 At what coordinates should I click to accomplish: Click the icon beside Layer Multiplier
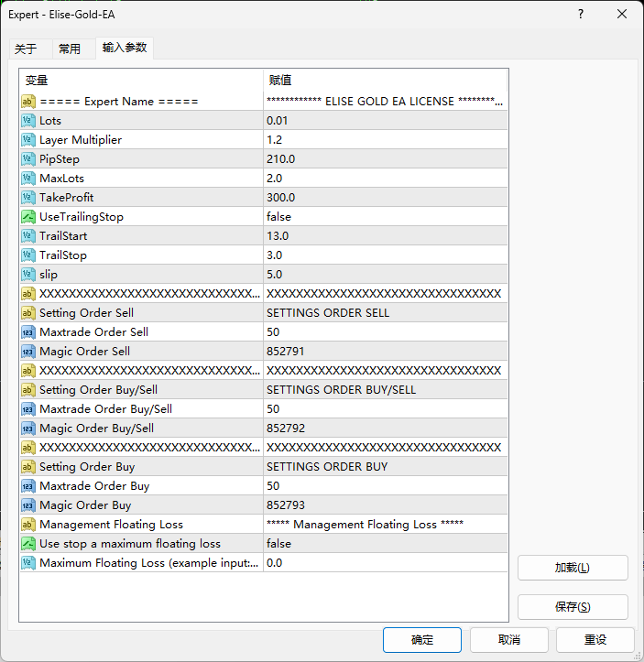(27, 140)
